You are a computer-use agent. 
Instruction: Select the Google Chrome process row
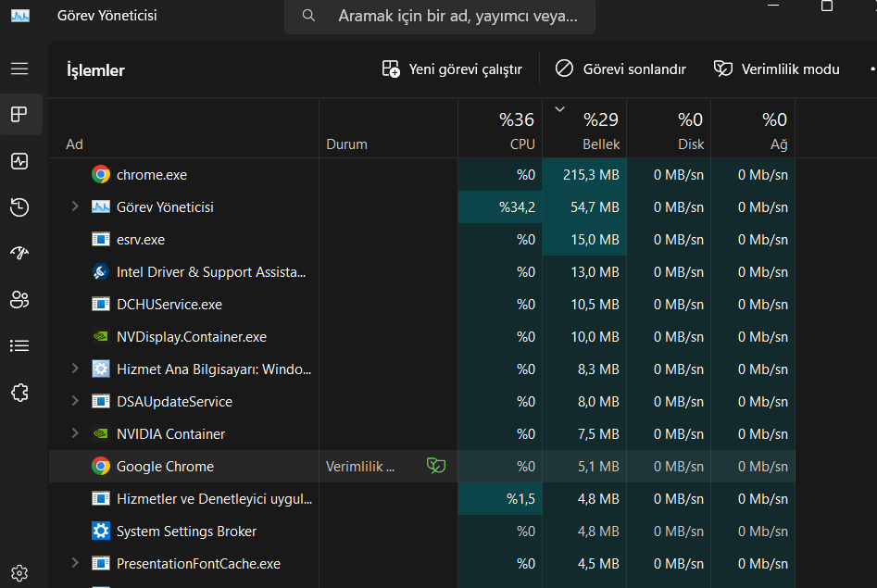[165, 467]
